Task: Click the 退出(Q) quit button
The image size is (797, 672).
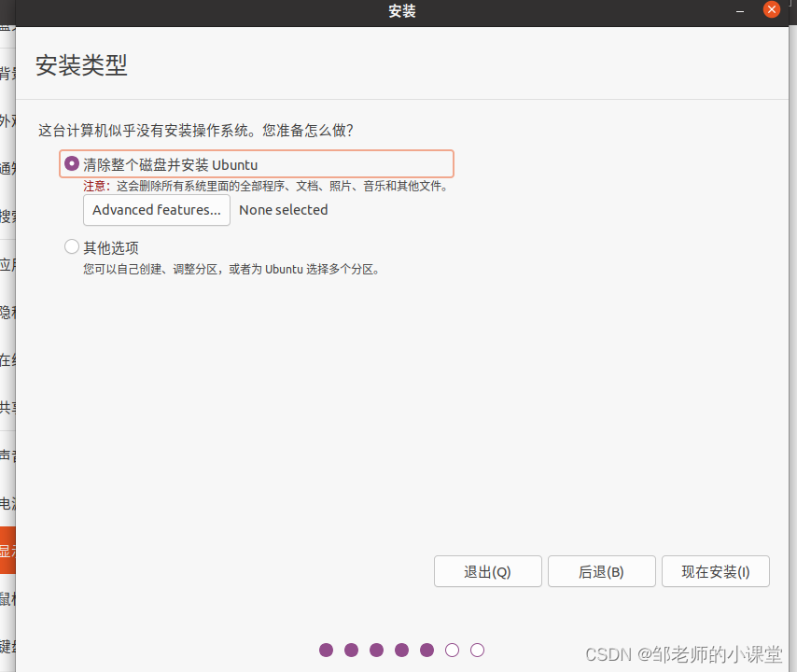Action: [x=487, y=571]
